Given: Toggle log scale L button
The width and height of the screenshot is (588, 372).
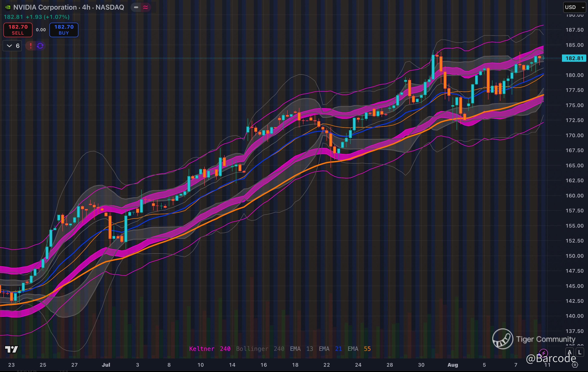Looking at the screenshot, I should click(580, 352).
